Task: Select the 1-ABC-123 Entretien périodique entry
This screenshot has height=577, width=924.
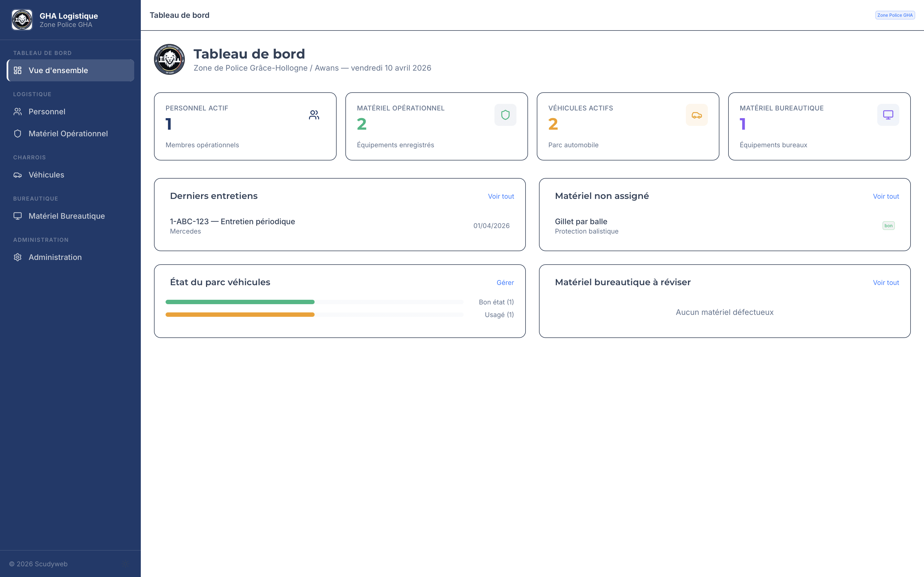Action: pyautogui.click(x=232, y=222)
